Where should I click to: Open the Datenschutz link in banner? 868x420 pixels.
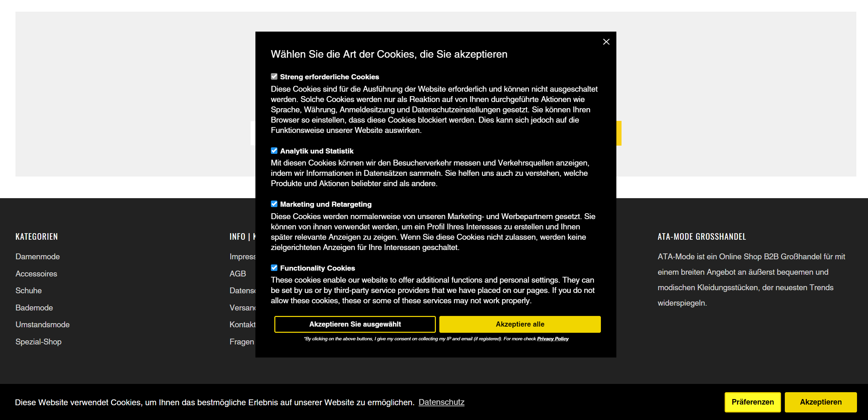(x=441, y=402)
